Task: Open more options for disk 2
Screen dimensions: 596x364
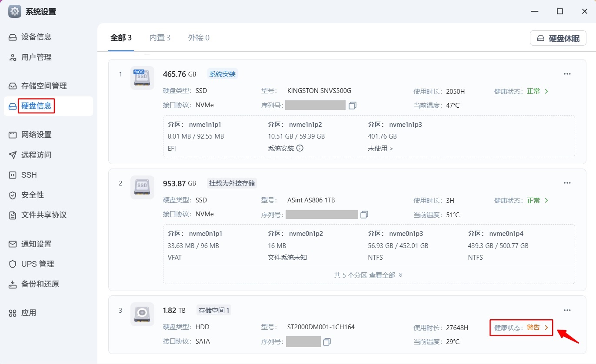Action: tap(567, 183)
